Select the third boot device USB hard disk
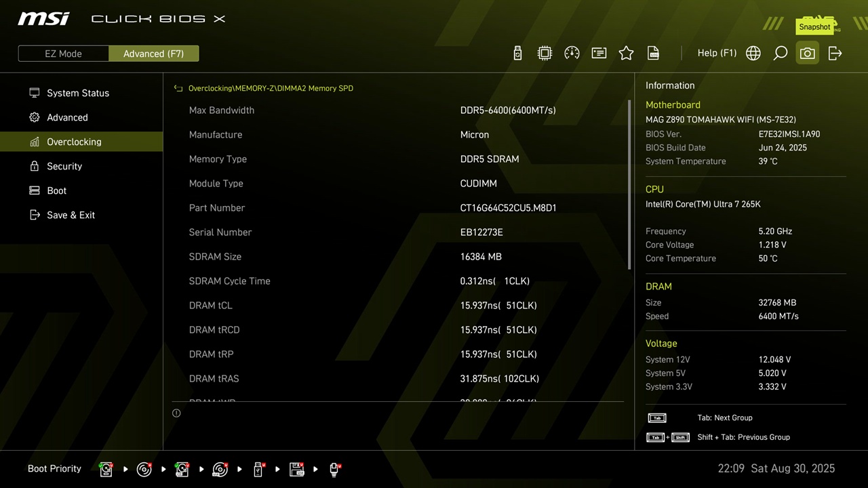Image resolution: width=868 pixels, height=488 pixels. tap(182, 469)
